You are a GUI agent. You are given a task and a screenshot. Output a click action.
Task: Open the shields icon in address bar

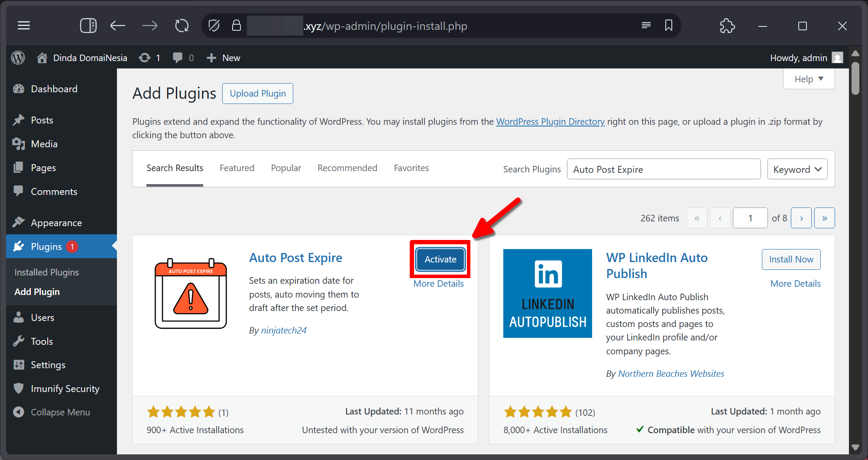[214, 26]
